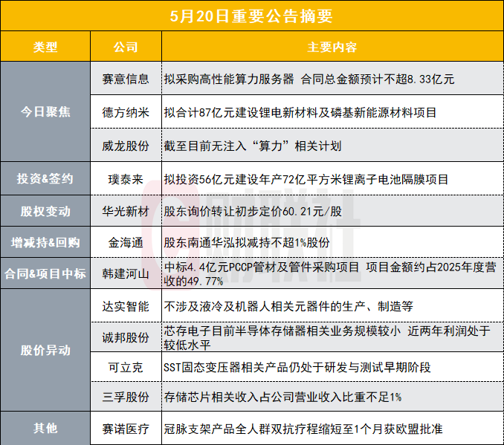
Task: Click the 类型 column header
Action: point(45,48)
